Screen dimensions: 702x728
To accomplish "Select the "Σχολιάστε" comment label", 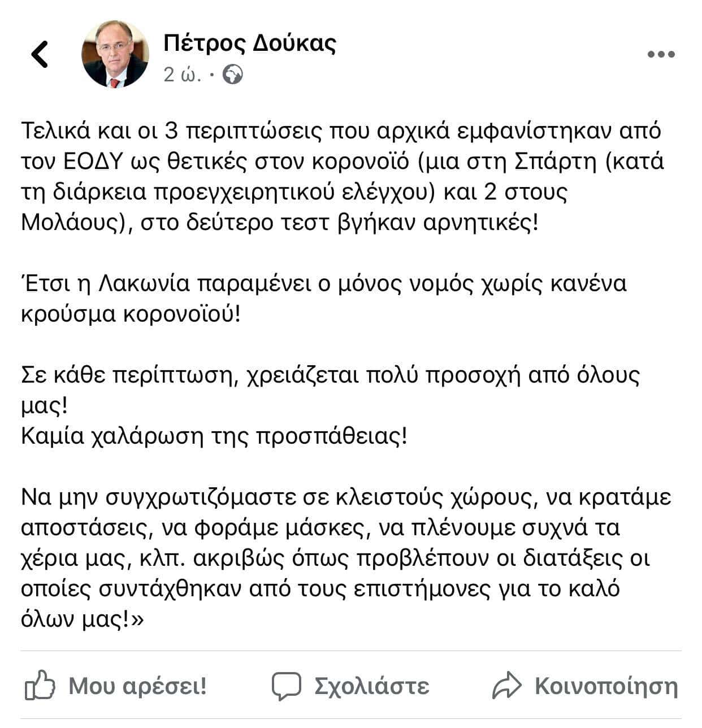I will coord(371,686).
